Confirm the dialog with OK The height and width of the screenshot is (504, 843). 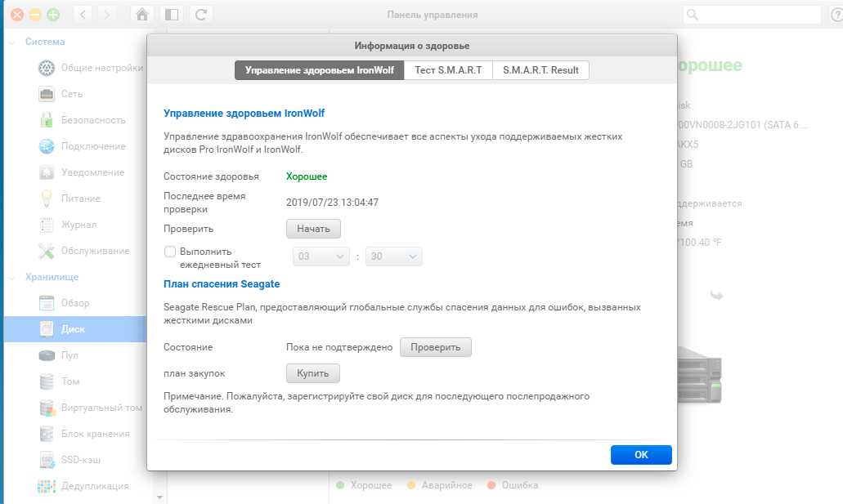coord(641,454)
